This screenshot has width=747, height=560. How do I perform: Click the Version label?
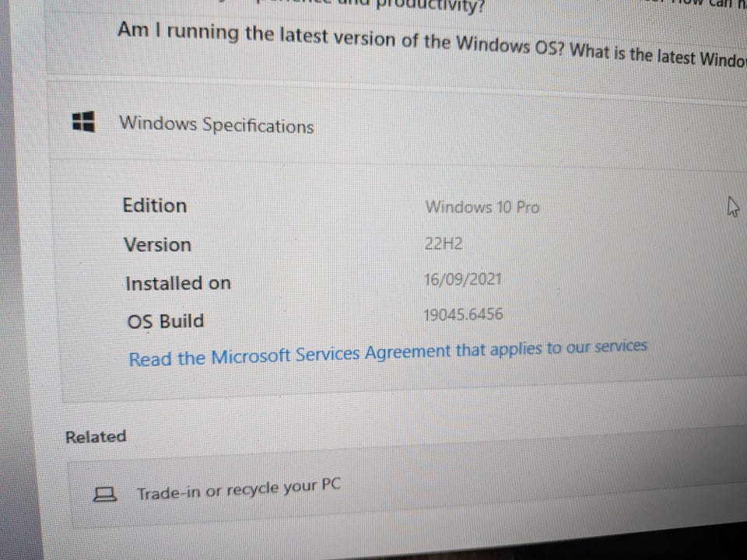point(158,245)
